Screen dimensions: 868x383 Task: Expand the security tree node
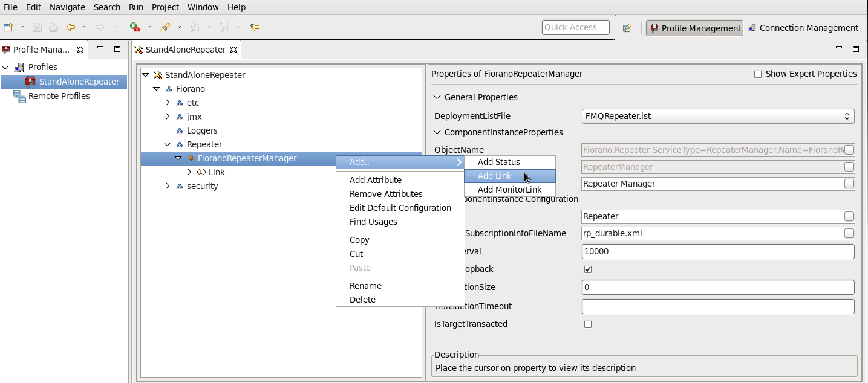(168, 186)
